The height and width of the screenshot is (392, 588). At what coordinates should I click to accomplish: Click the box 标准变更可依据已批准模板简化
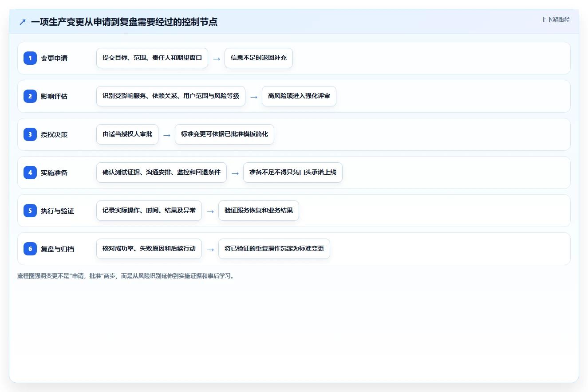[x=225, y=134]
